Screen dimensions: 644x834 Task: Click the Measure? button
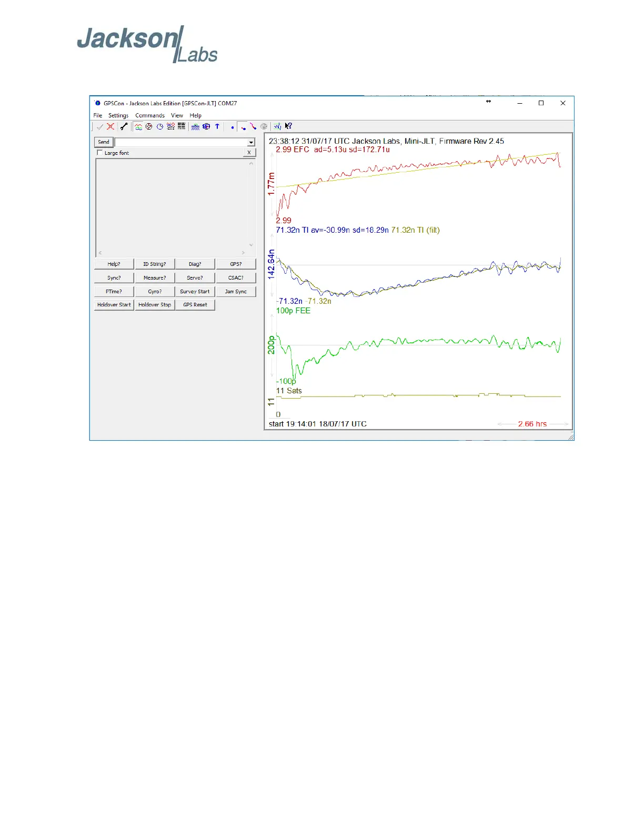(155, 278)
